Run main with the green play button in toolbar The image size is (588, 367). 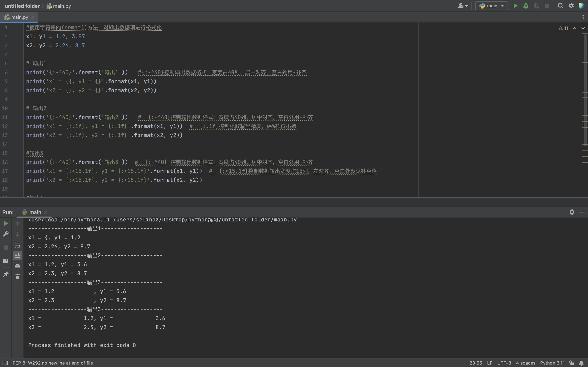coord(515,6)
